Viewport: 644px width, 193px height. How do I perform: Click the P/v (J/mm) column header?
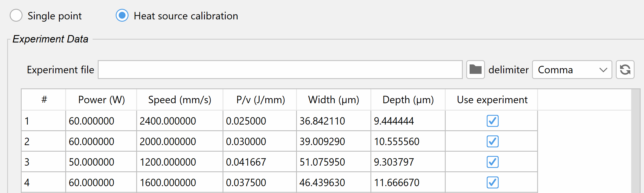[260, 100]
